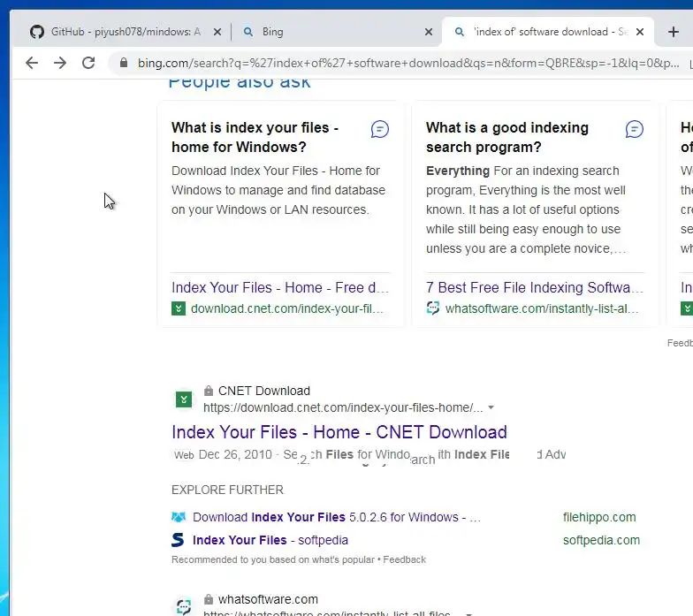The image size is (693, 616).
Task: Open '7 Best Free File Indexing Softwa…' link
Action: 535,288
